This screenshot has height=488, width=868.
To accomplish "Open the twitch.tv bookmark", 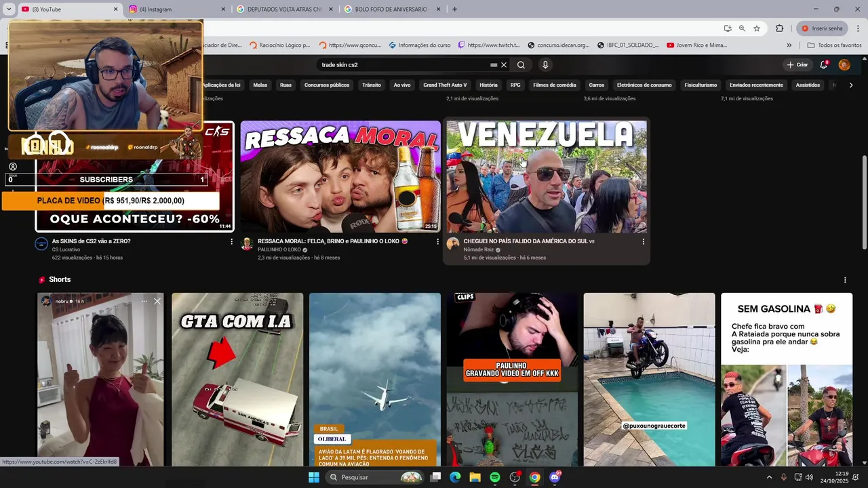I will tap(489, 45).
